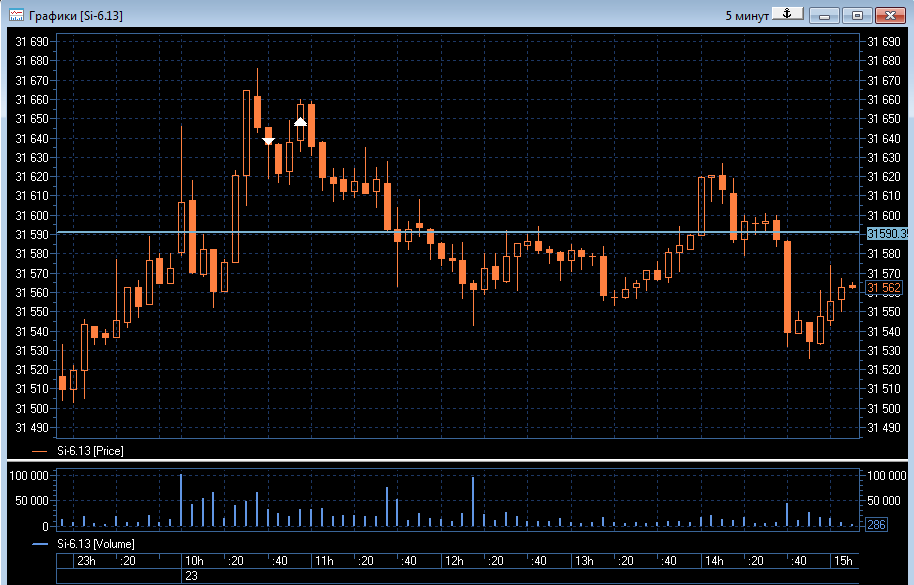This screenshot has height=585, width=914.
Task: Click the date label '23' below time axis
Action: (x=191, y=576)
